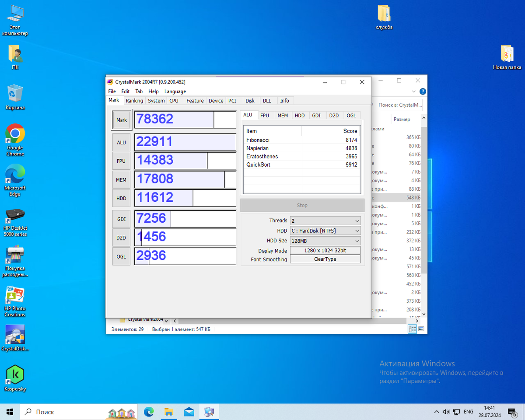Open the Edit menu
This screenshot has width=525, height=420.
[126, 91]
